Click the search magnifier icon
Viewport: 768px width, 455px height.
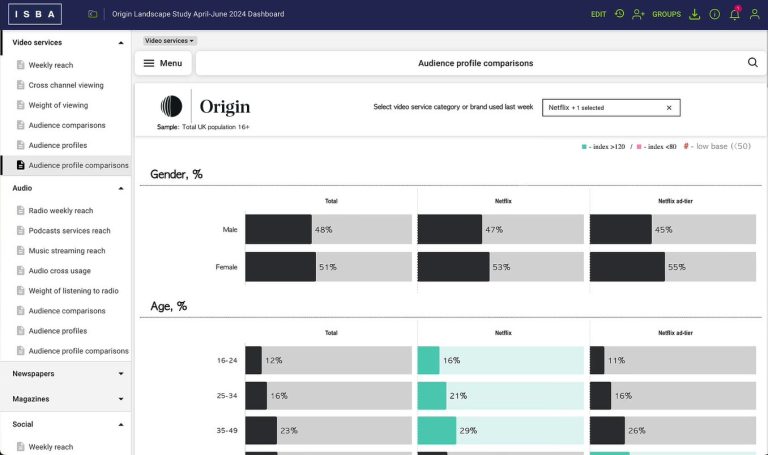pyautogui.click(x=753, y=63)
